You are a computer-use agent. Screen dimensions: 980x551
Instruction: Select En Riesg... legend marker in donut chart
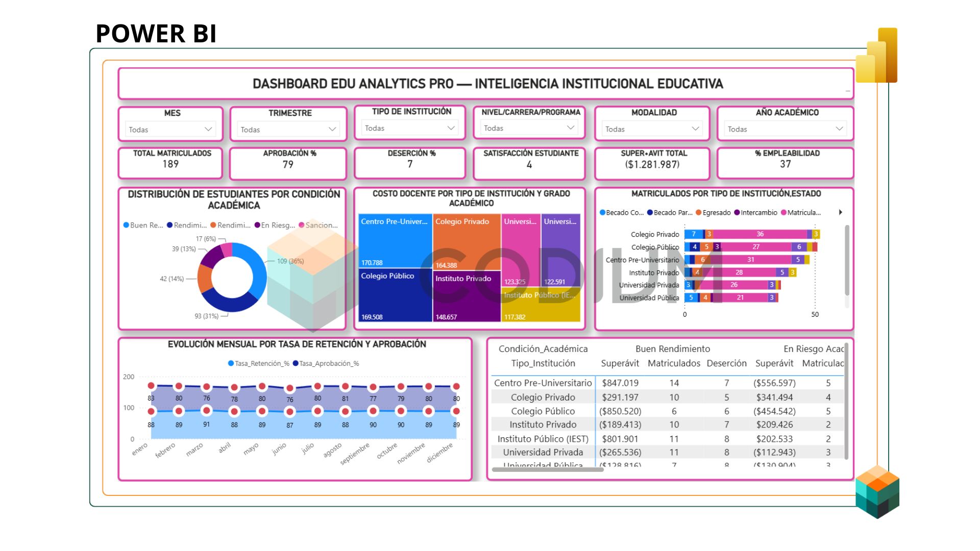(x=257, y=225)
